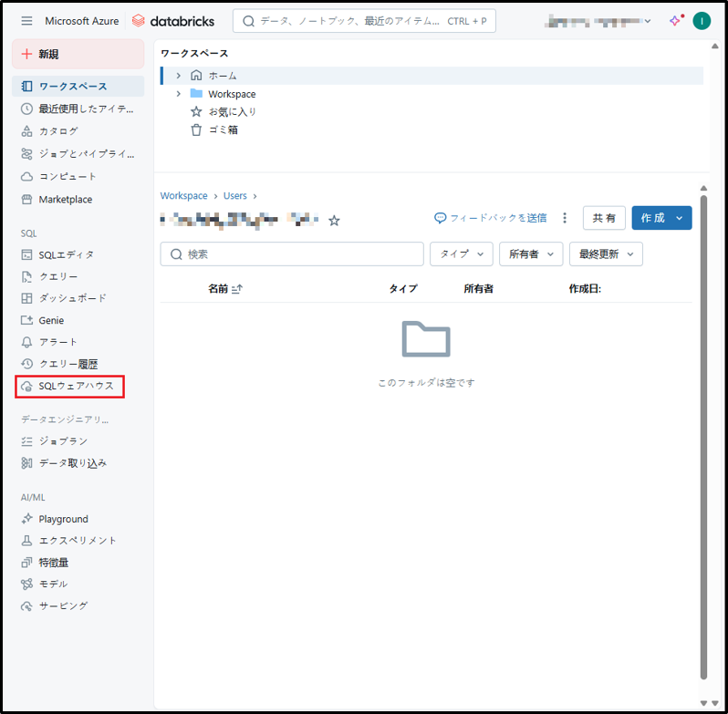
Task: Click the Workspace sidebar icon
Action: click(27, 87)
